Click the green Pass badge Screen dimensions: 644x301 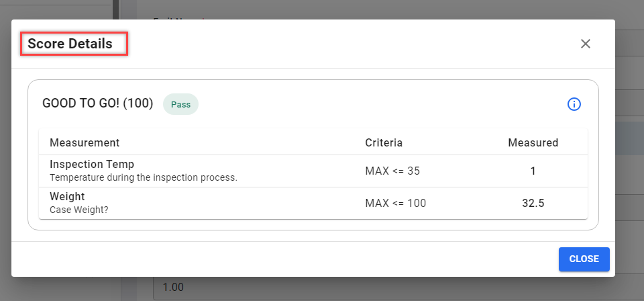pyautogui.click(x=180, y=104)
